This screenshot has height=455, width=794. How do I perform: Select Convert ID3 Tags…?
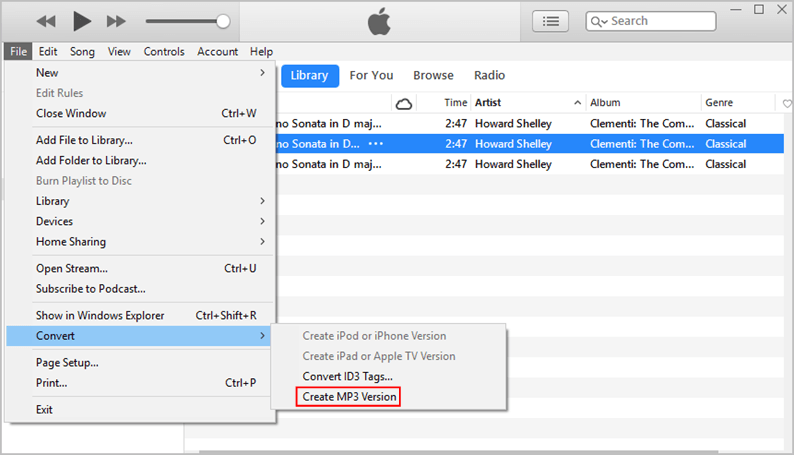[x=388, y=377]
